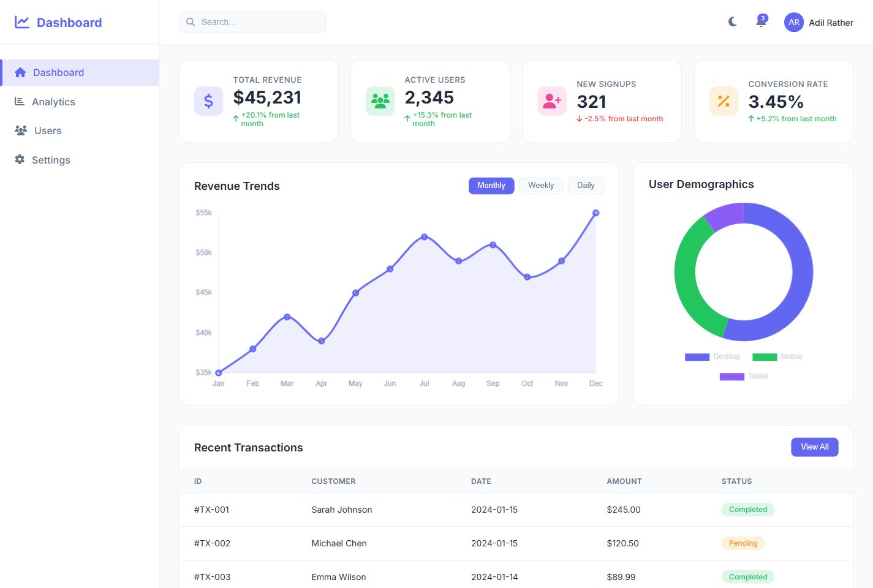The image size is (873, 588).
Task: Click the orange percent Conversion Rate icon
Action: point(724,101)
